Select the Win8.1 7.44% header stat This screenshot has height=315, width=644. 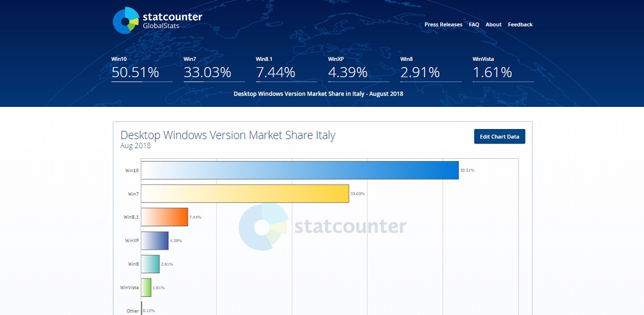click(x=287, y=69)
